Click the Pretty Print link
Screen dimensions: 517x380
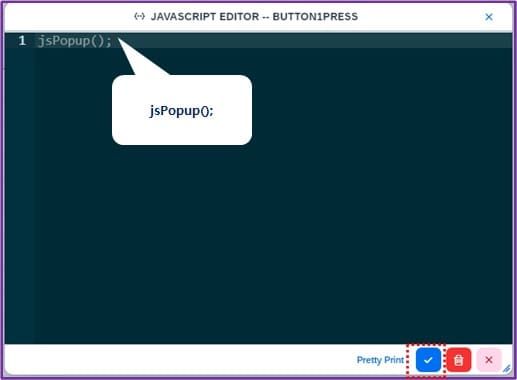coord(380,360)
